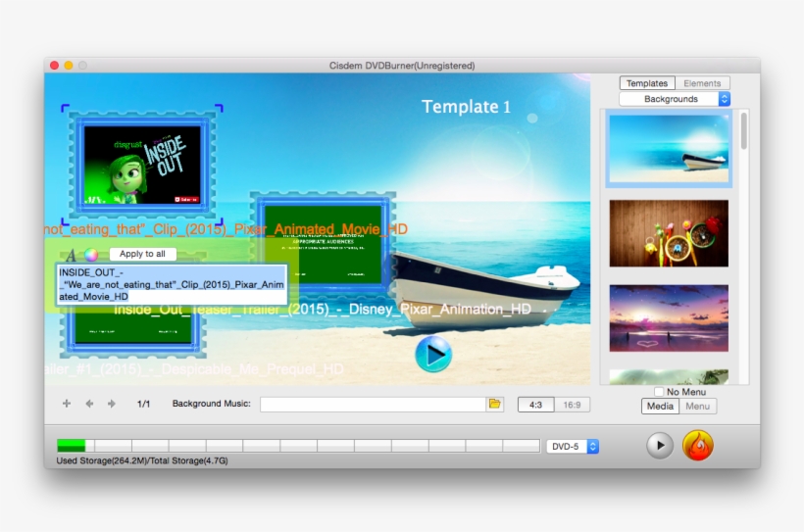Go to previous menu page arrow
This screenshot has height=532, width=804.
click(x=89, y=404)
